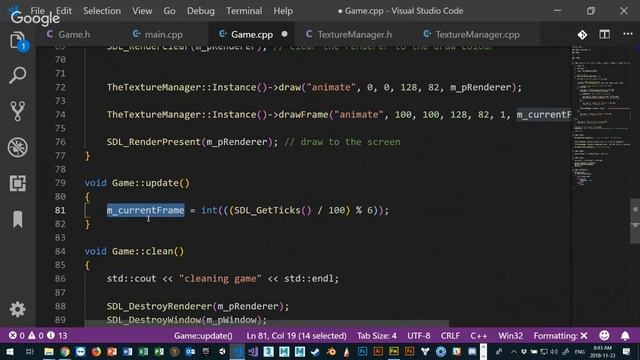This screenshot has height=360, width=640.
Task: Select the Game.cpp tab
Action: (x=252, y=34)
